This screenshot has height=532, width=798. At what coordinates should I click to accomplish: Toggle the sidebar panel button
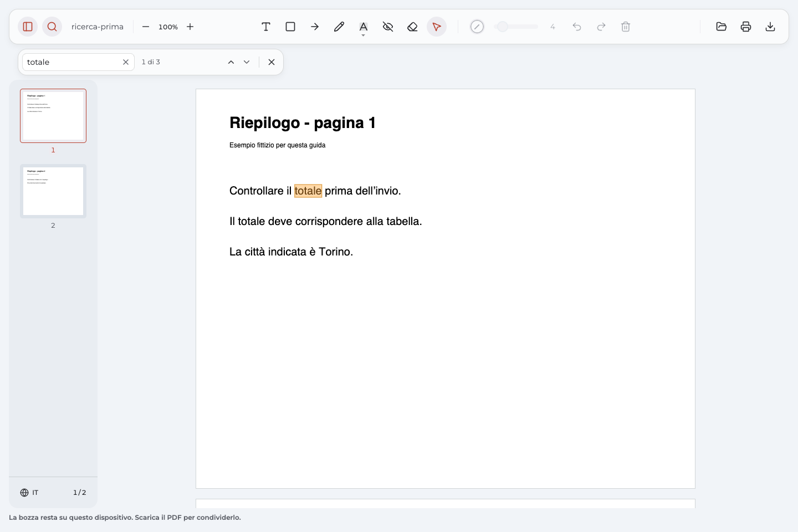coord(28,27)
